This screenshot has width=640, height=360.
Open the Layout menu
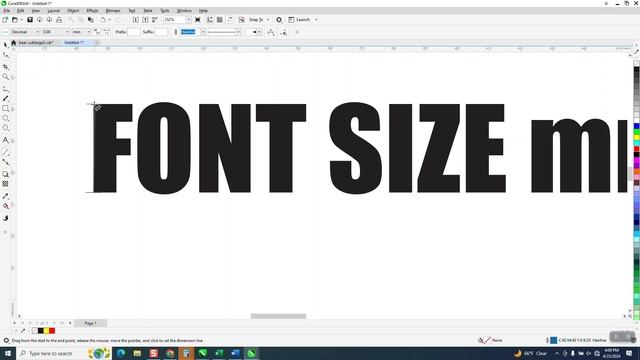tap(53, 11)
